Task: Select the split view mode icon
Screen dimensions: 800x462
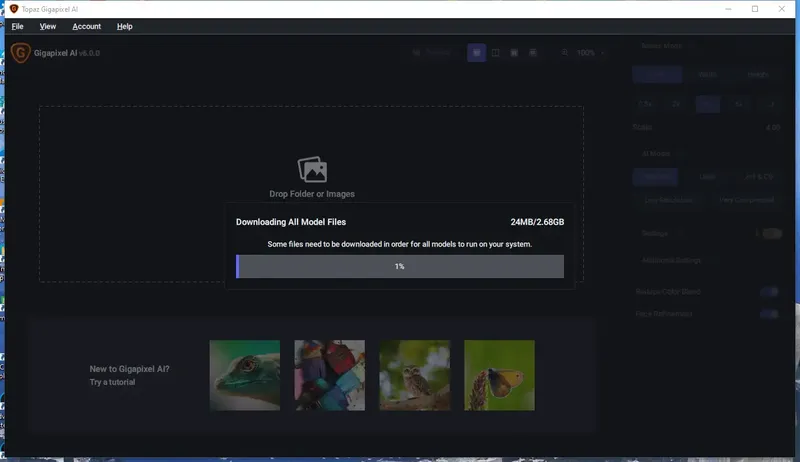Action: tap(495, 53)
